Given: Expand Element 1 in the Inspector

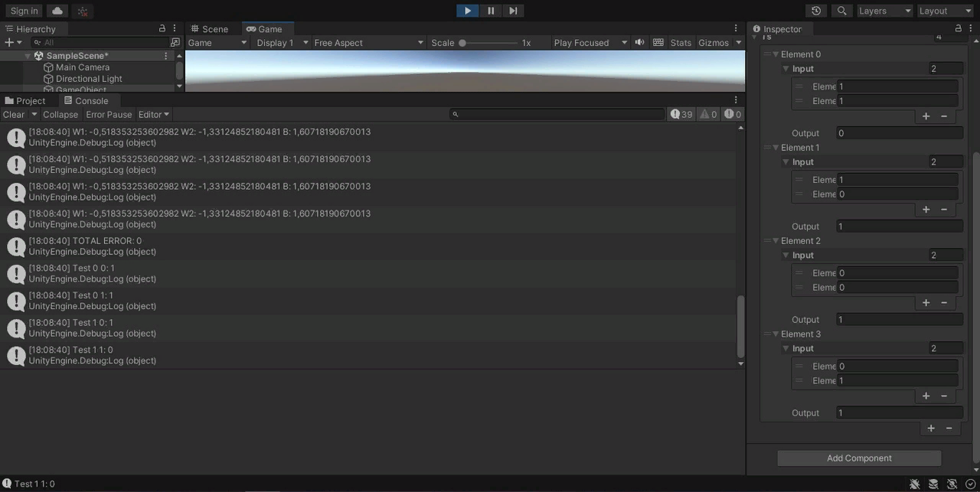Looking at the screenshot, I should (x=776, y=147).
